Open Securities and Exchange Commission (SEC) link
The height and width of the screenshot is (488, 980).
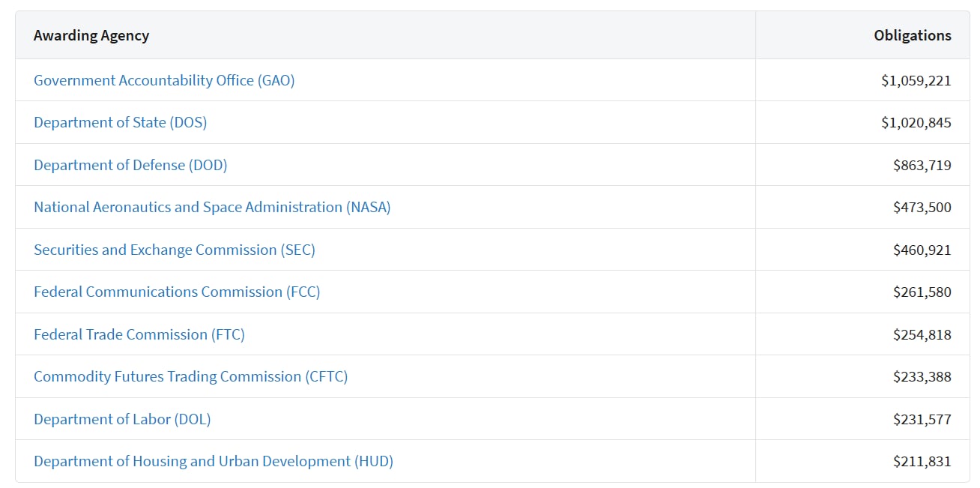click(175, 250)
